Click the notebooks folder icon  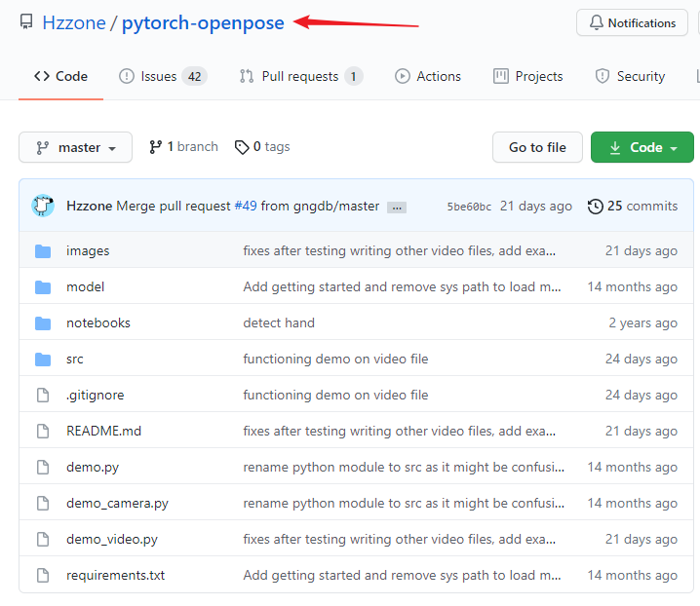(x=43, y=323)
